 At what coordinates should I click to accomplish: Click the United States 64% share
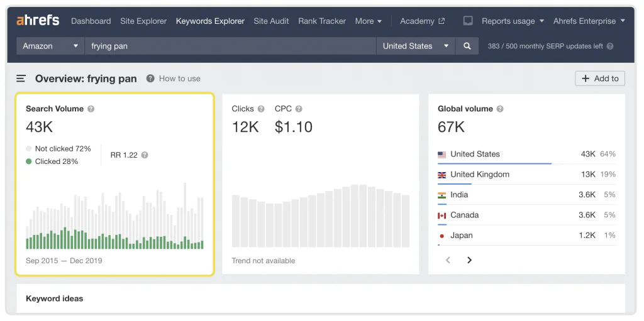point(608,154)
